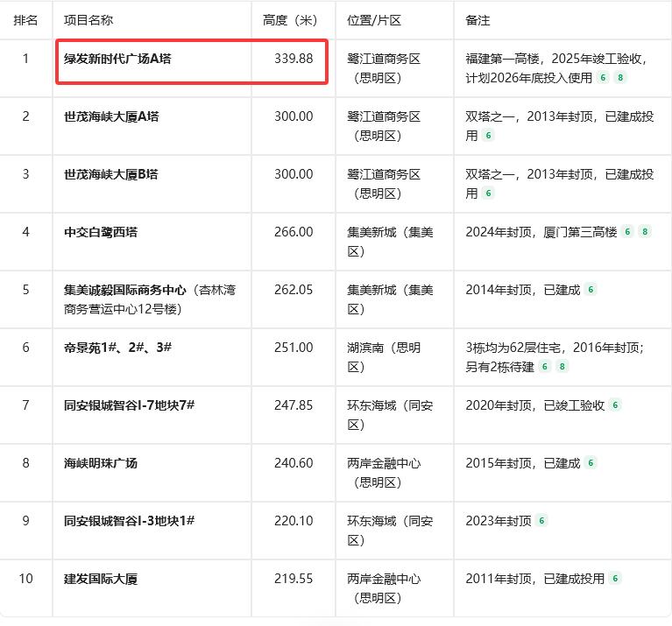Image resolution: width=672 pixels, height=626 pixels.
Task: Click citation 6 beside 2023年封顶
Action: [541, 520]
